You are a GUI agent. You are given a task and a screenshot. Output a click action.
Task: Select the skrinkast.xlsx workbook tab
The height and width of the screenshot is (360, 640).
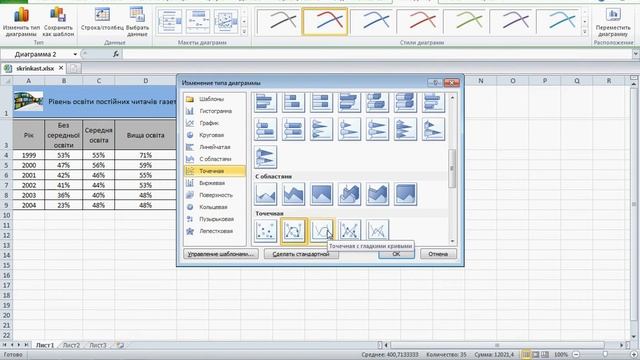(34, 68)
